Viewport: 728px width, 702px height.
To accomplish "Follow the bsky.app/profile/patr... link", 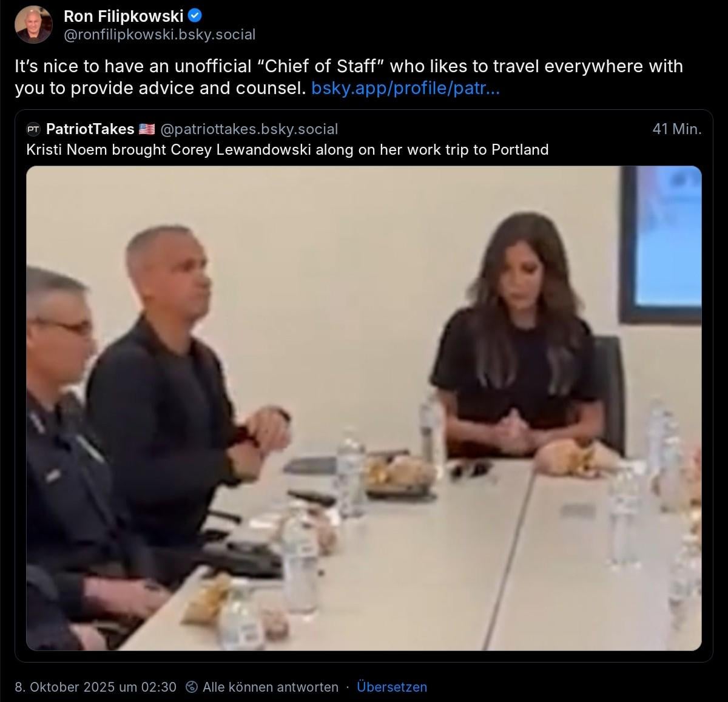I will [405, 88].
